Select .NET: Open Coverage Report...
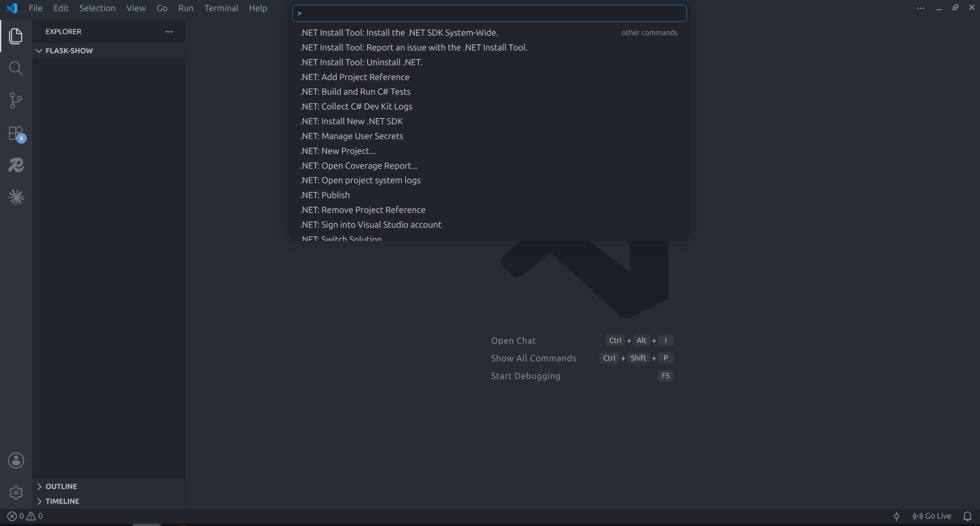The image size is (980, 526). pyautogui.click(x=490, y=166)
